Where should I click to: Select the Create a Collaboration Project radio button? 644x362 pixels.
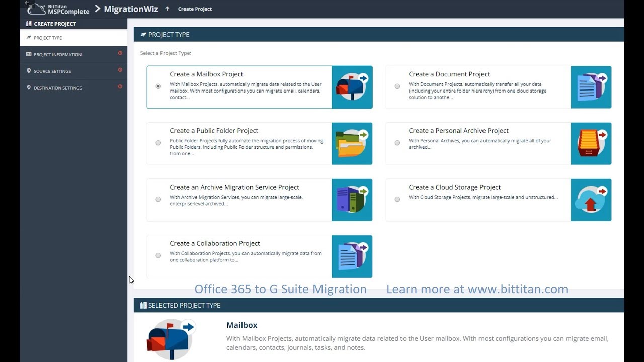pyautogui.click(x=158, y=255)
